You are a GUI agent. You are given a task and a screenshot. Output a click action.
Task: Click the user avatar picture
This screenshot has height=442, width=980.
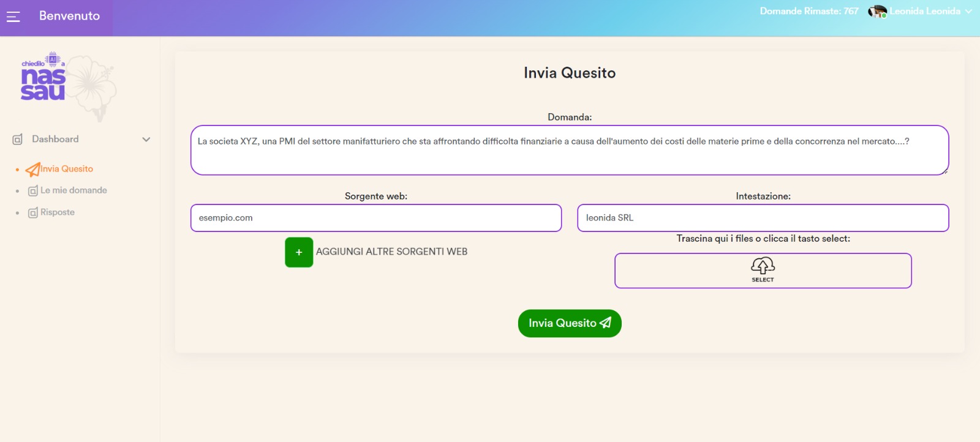[877, 12]
